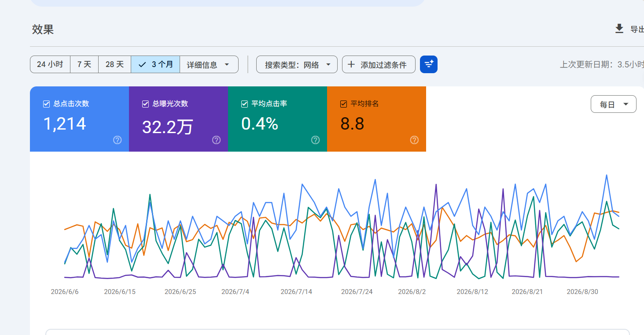
Task: Open the 搜索类型：网络 dropdown
Action: point(297,64)
